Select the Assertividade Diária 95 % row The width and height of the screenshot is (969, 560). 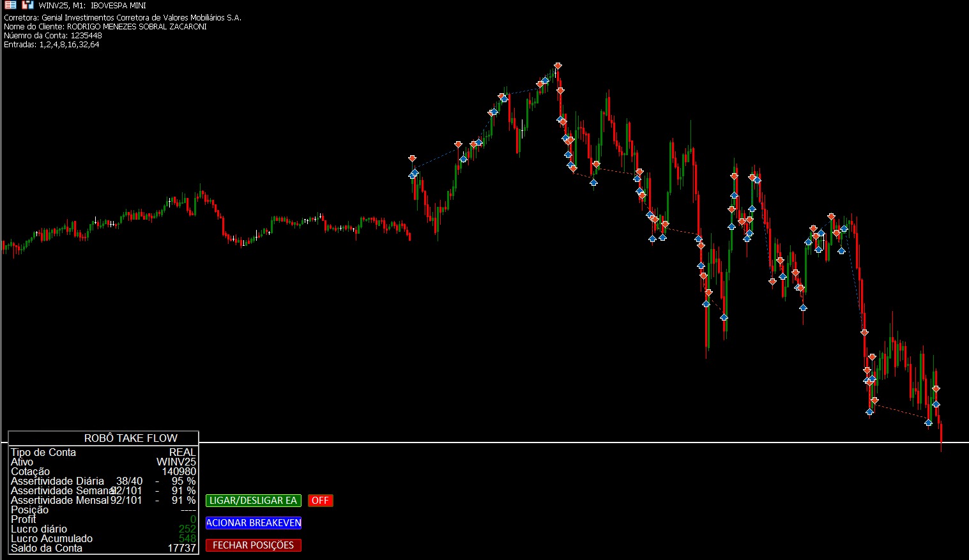(x=102, y=481)
